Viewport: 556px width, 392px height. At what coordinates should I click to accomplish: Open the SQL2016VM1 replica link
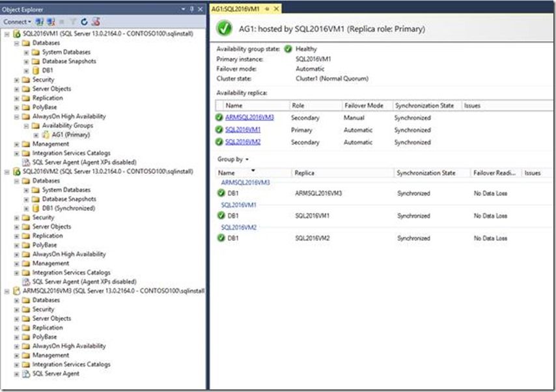[x=243, y=130]
